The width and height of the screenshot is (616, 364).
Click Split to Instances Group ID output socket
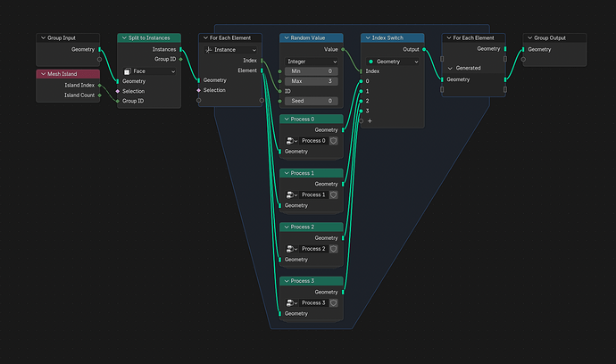pos(180,59)
